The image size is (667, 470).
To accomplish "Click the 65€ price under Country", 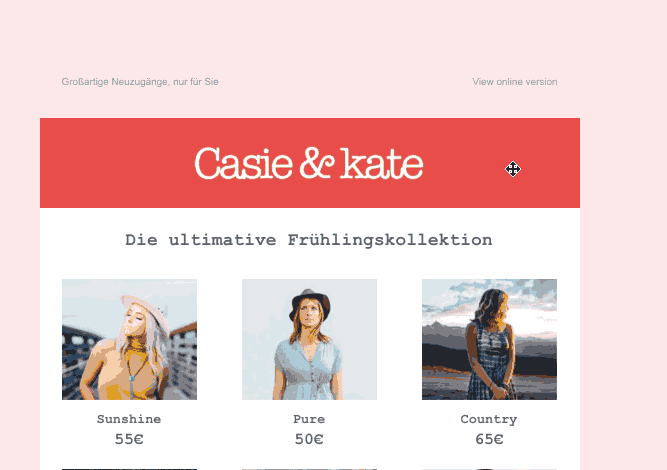I will coord(489,439).
